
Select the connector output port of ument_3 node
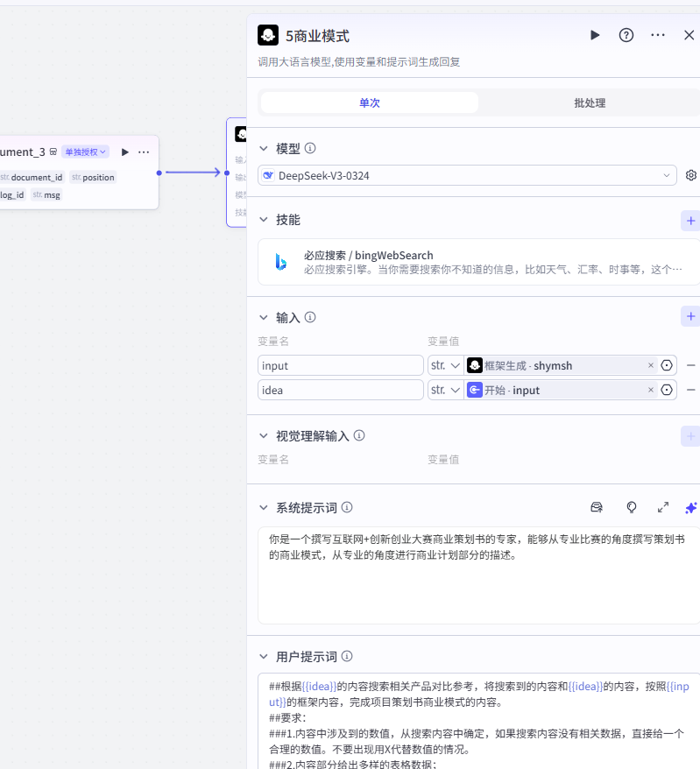(x=159, y=173)
